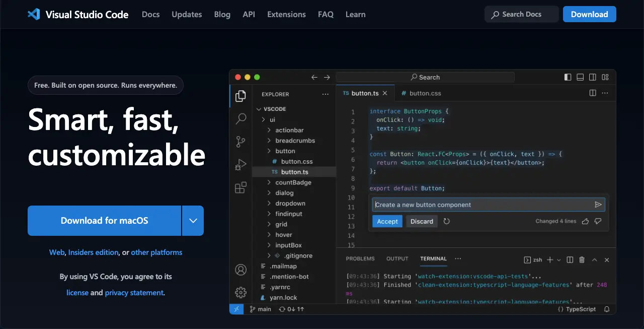Click the rerun refresh icon beside Discard

446,221
